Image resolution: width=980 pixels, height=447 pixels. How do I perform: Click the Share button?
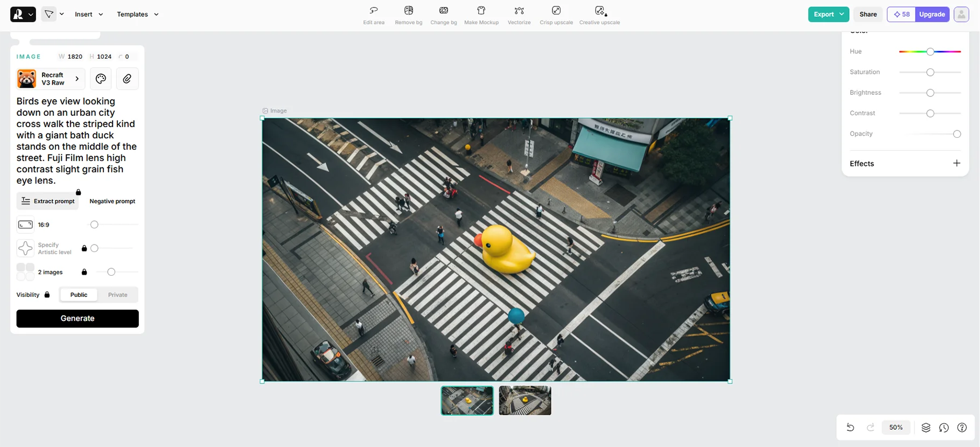868,15
